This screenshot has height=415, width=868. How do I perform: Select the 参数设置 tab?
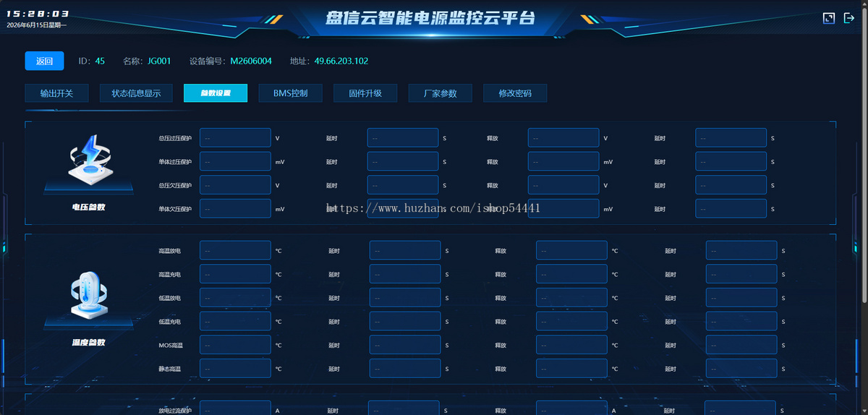point(216,93)
